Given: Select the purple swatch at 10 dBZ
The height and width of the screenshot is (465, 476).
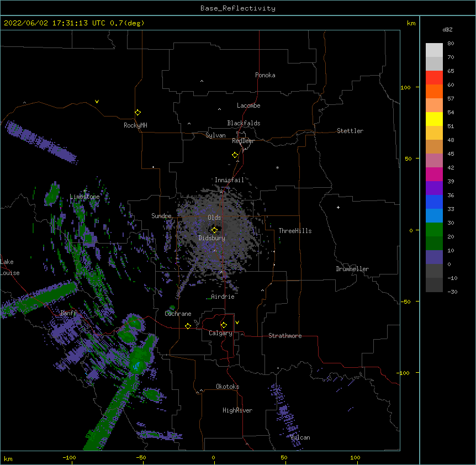Looking at the screenshot, I should 434,257.
